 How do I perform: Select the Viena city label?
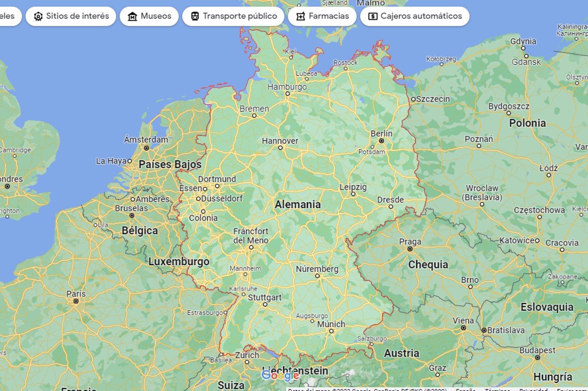[463, 321]
